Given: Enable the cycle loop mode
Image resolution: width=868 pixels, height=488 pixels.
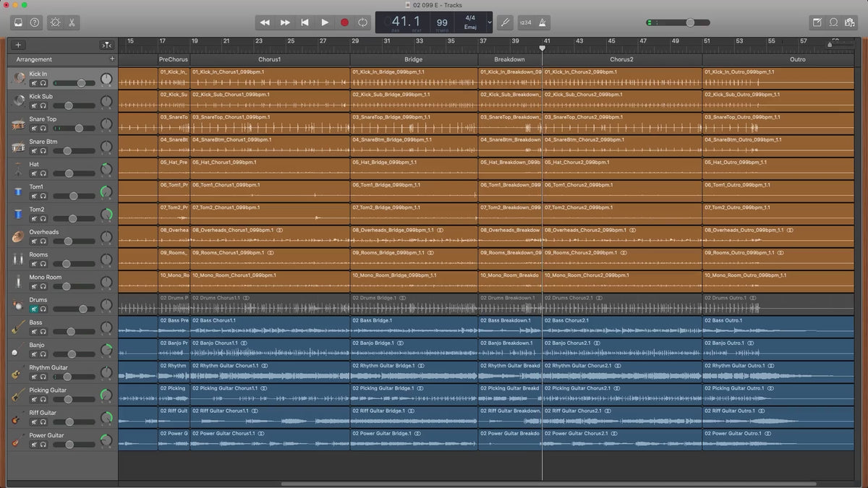Looking at the screenshot, I should pos(362,22).
